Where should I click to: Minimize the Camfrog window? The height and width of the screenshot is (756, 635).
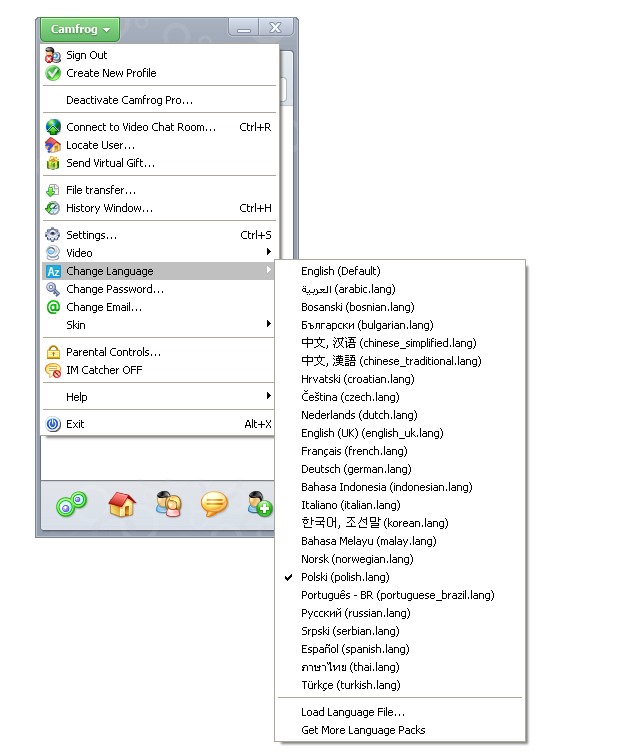click(243, 28)
